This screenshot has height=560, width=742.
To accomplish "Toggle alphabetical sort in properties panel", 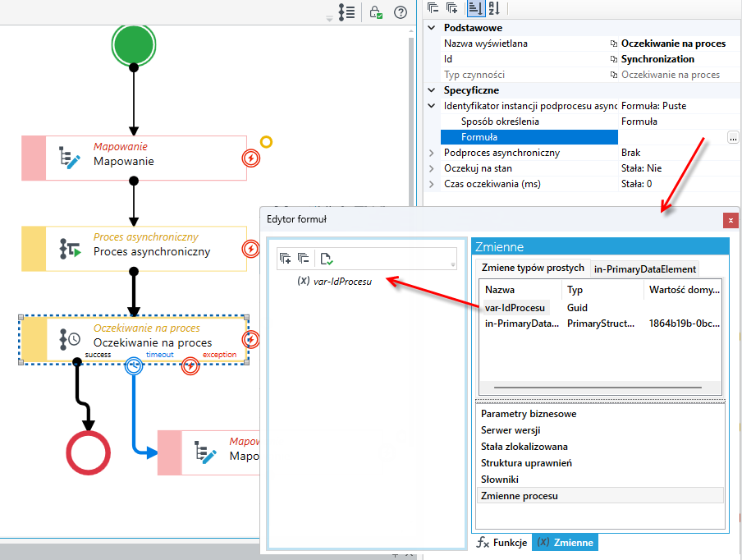I will 493,8.
